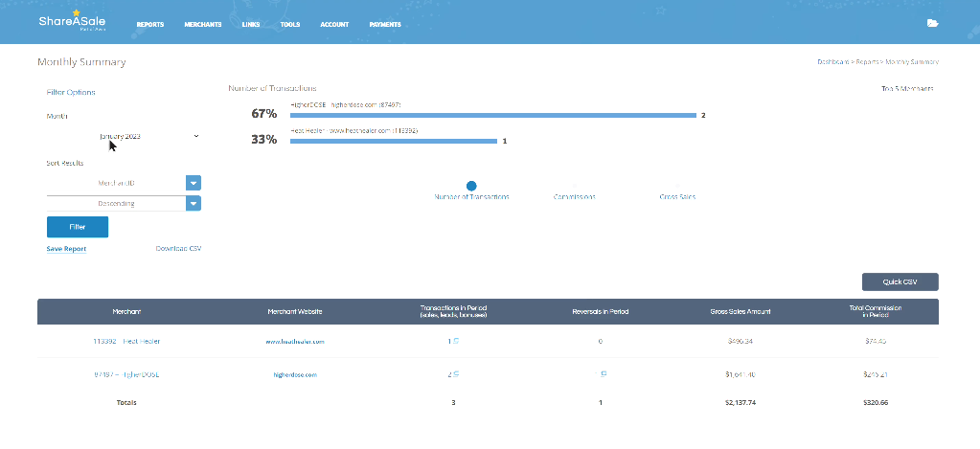980x449 pixels.
Task: Click the Reversals in Period column header
Action: pos(601,311)
